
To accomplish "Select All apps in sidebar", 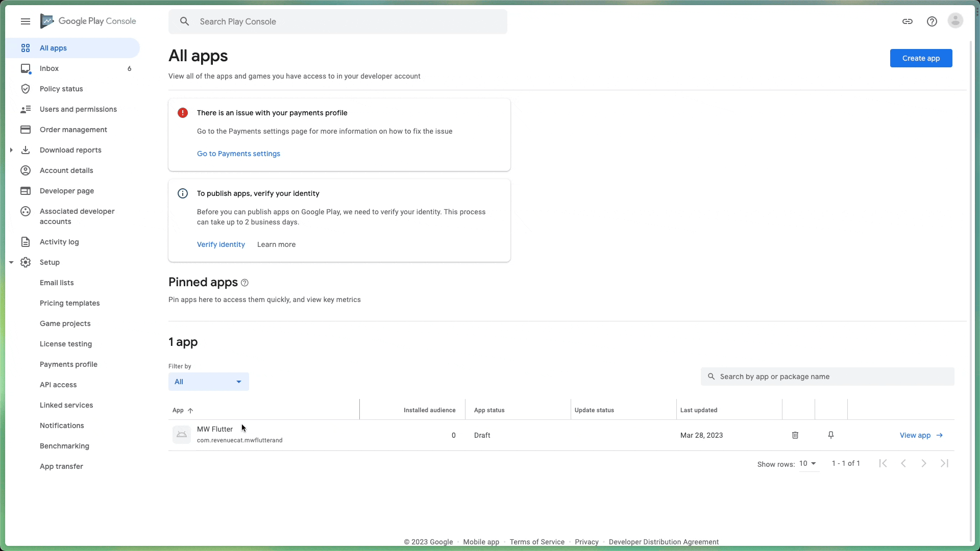I will [72, 48].
